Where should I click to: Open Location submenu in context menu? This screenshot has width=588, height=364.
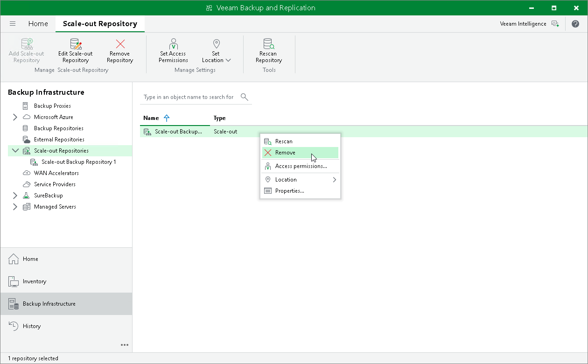point(300,180)
